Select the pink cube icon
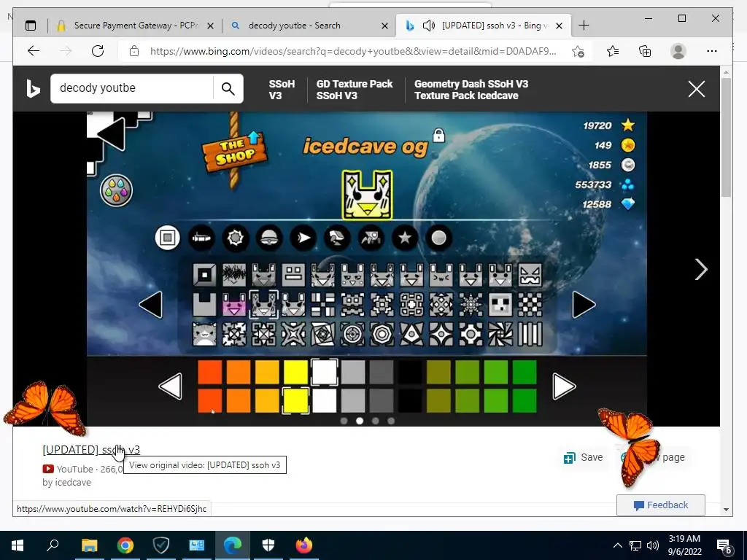 point(234,305)
